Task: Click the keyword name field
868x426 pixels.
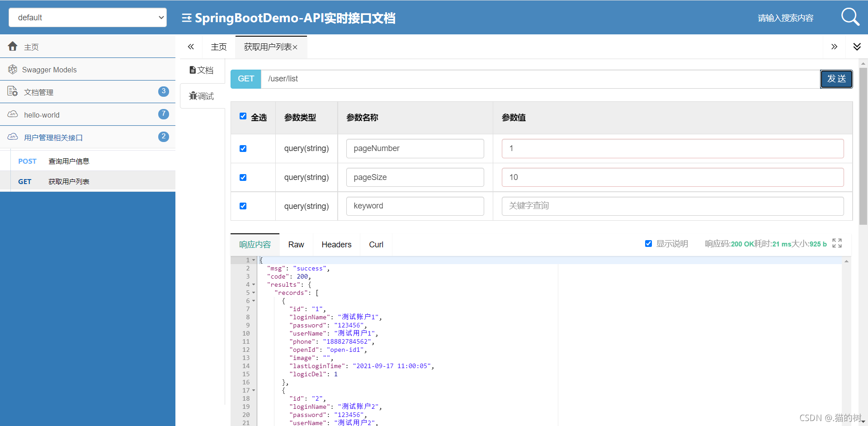Action: 415,206
